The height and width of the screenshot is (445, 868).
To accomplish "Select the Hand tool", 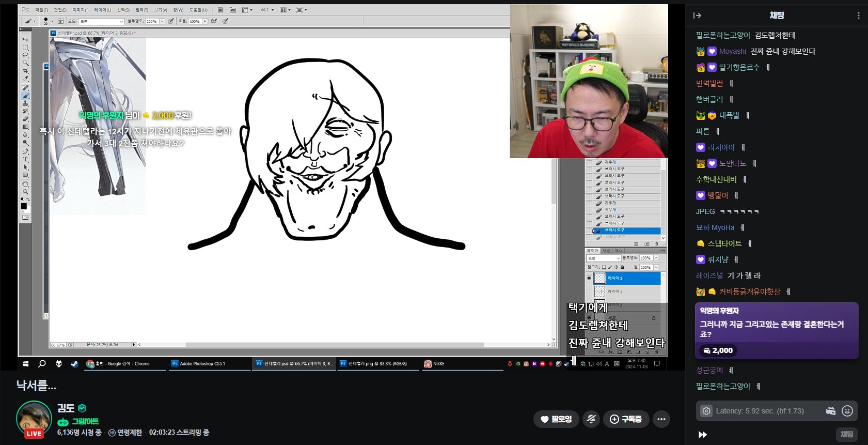I will tap(25, 184).
